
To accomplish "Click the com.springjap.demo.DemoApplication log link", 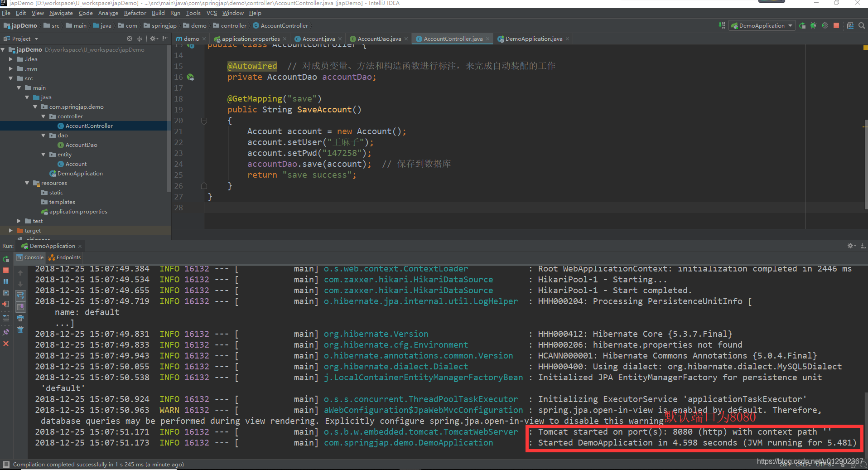I will 409,442.
